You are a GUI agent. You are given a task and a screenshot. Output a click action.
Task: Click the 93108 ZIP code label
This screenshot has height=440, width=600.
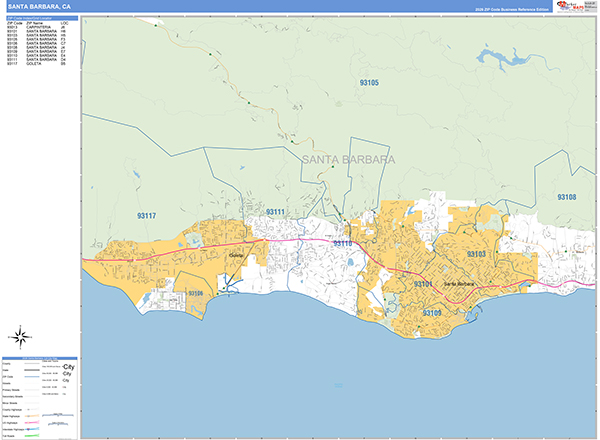click(x=566, y=198)
